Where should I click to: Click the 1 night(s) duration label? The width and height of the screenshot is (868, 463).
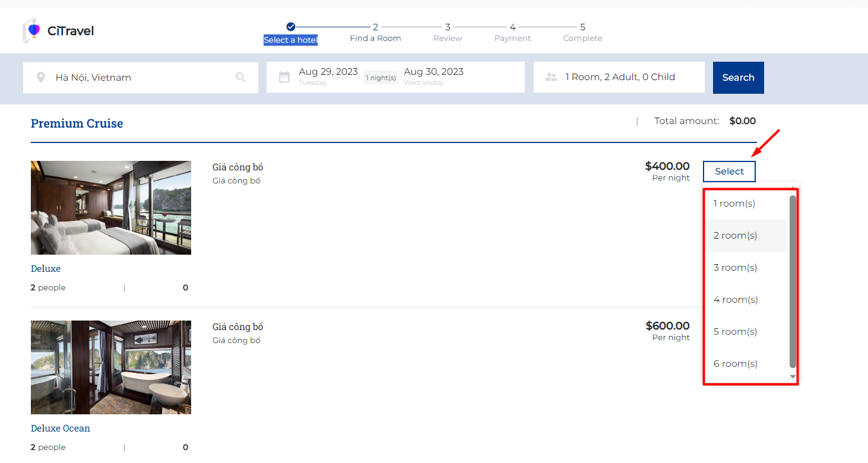[381, 78]
